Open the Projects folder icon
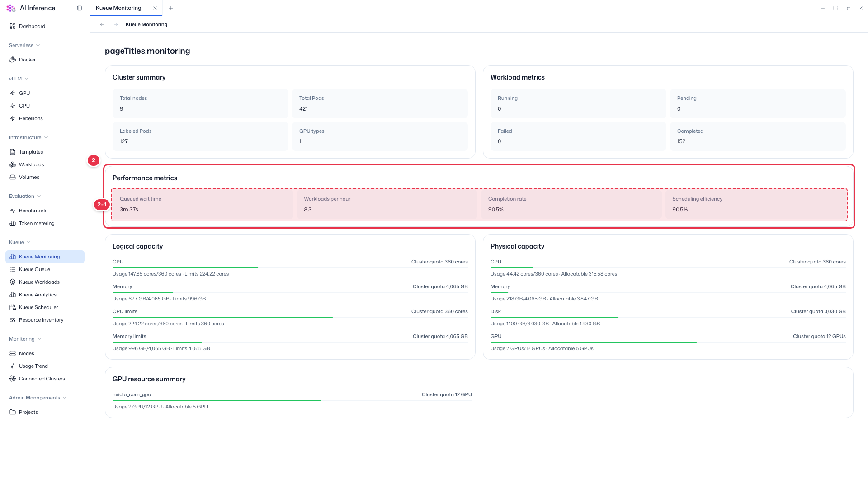Viewport: 868px width, 488px height. coord(13,412)
